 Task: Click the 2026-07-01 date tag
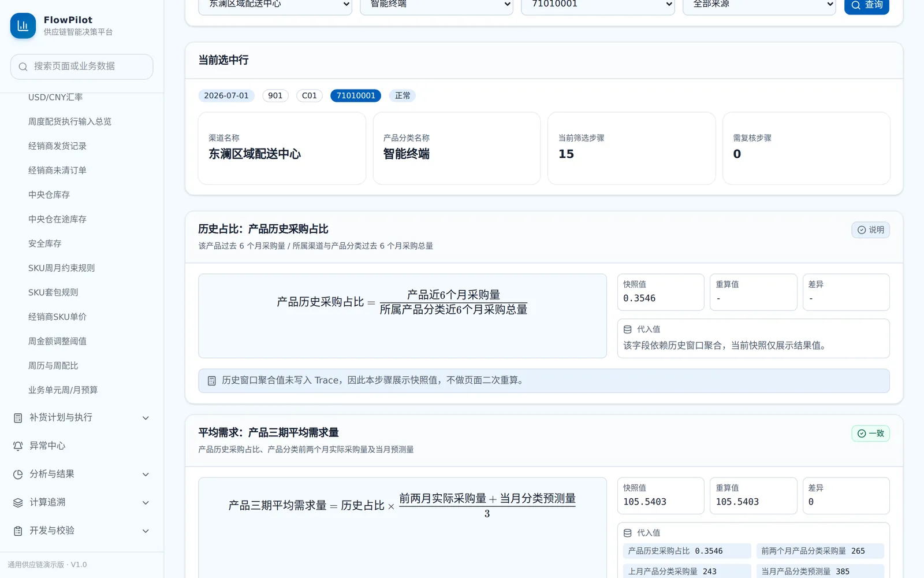226,95
